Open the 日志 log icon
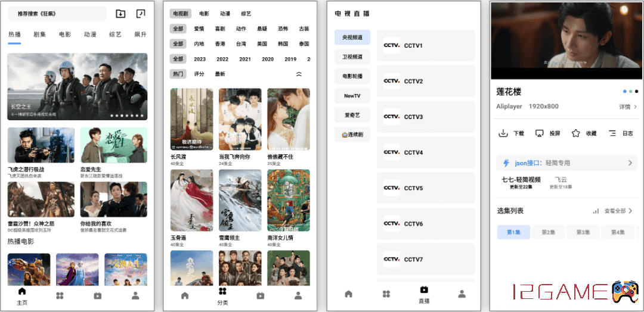 (612, 133)
